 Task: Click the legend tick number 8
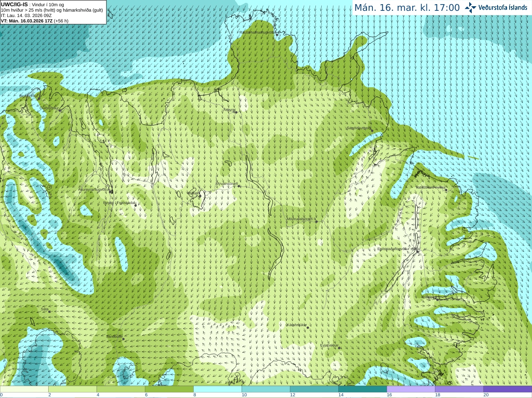tap(195, 395)
